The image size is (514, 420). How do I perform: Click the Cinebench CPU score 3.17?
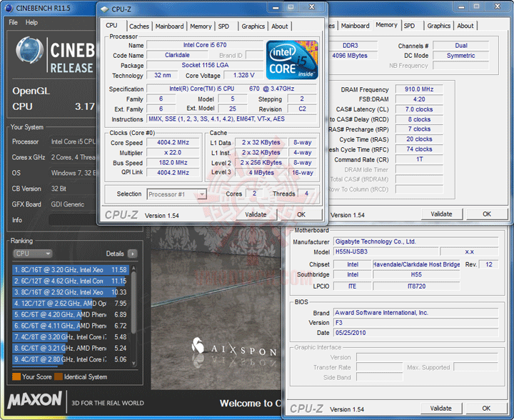(x=84, y=106)
